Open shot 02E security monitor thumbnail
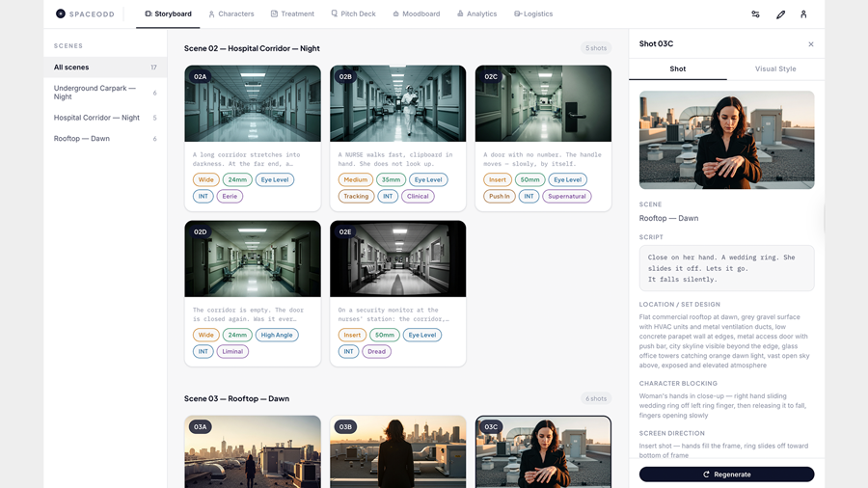 pos(398,258)
